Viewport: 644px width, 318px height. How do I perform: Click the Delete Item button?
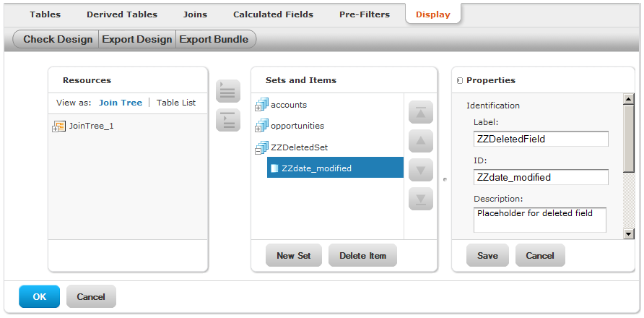362,255
